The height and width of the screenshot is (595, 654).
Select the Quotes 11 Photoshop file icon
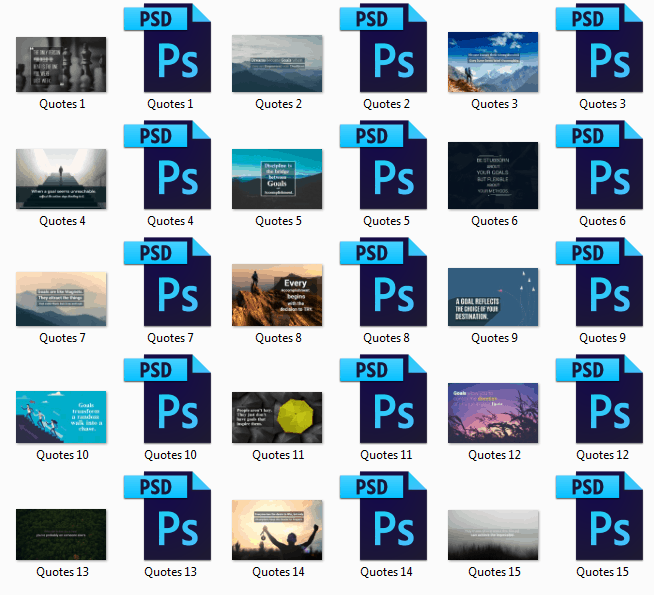(386, 400)
